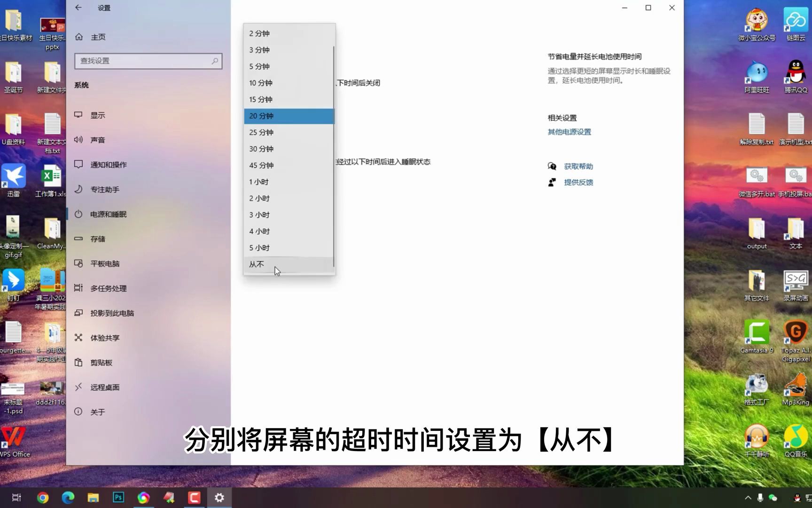Launch Edge from taskbar
The width and height of the screenshot is (812, 508).
(68, 497)
